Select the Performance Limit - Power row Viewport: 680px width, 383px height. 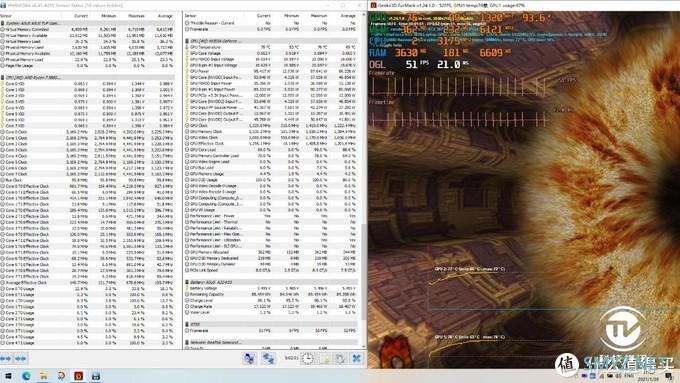[x=271, y=216]
